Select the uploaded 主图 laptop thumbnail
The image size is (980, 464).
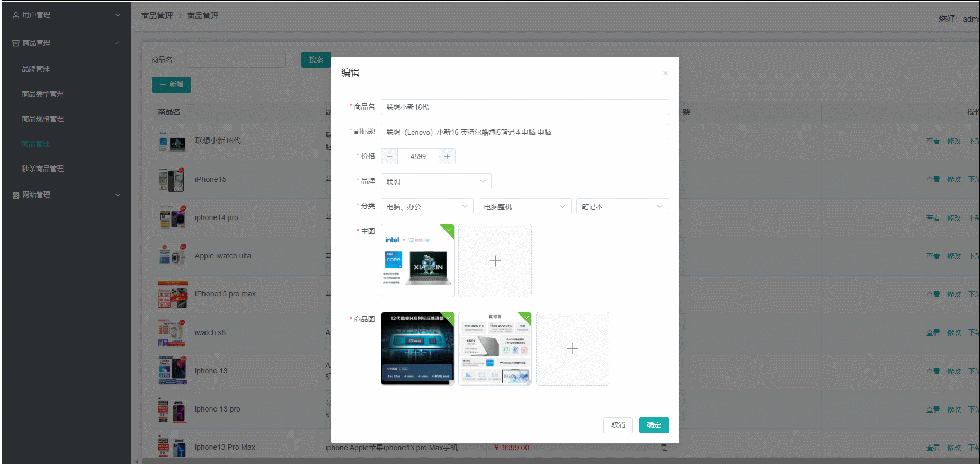click(417, 260)
